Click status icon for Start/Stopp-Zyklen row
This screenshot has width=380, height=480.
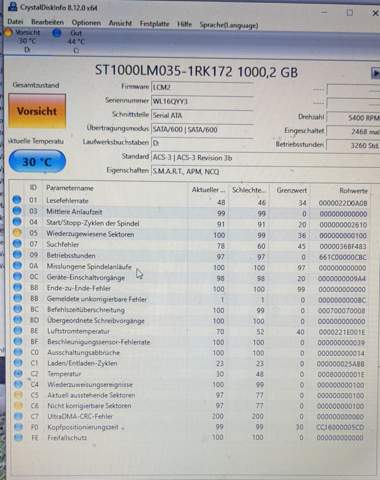tap(17, 222)
